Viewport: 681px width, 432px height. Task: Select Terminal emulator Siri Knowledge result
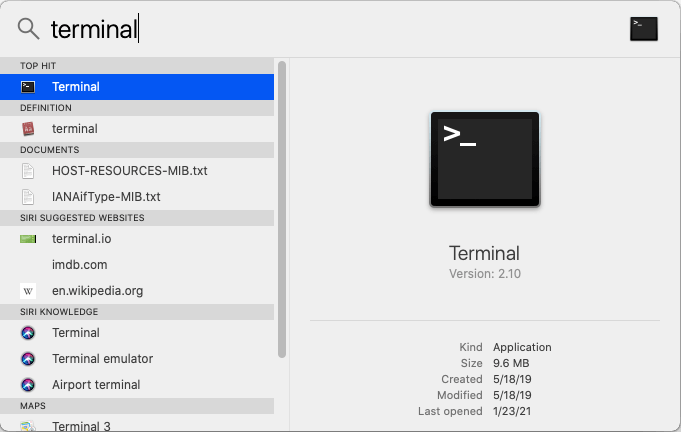[x=102, y=359]
